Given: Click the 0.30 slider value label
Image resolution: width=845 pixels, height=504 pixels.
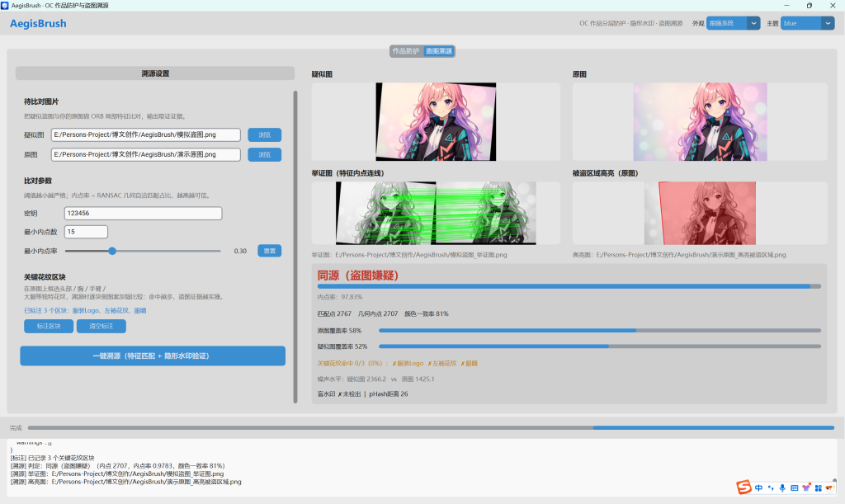Looking at the screenshot, I should pos(240,251).
